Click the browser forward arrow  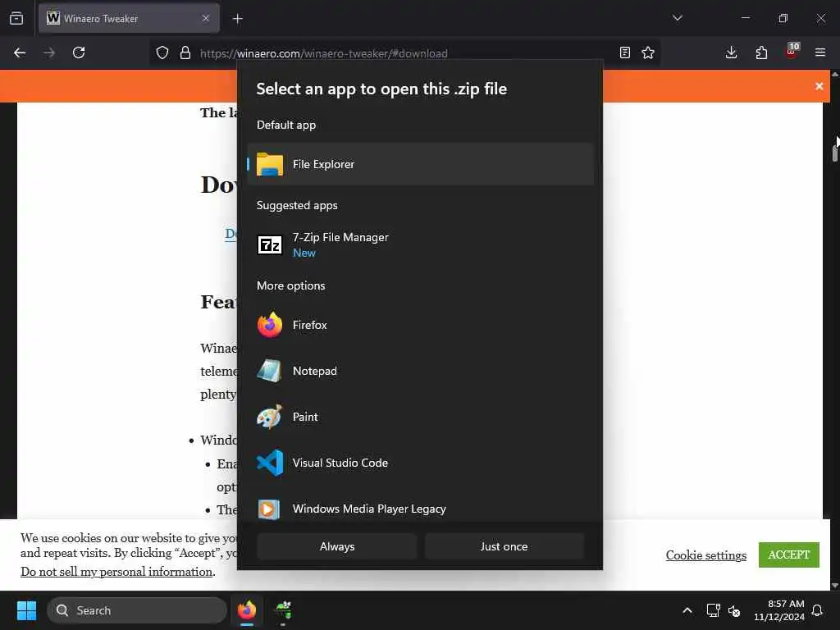click(x=49, y=52)
